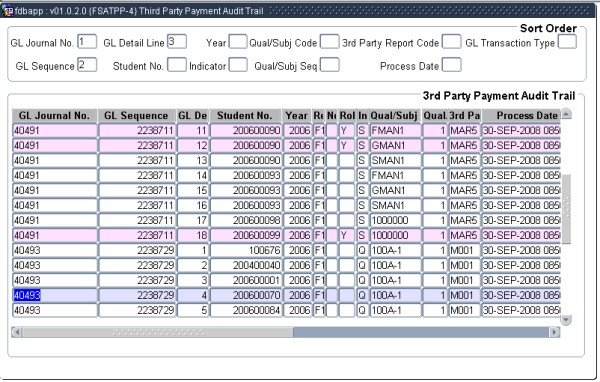
Task: Click the Y indicator in FMAN1 first row
Action: tap(347, 131)
